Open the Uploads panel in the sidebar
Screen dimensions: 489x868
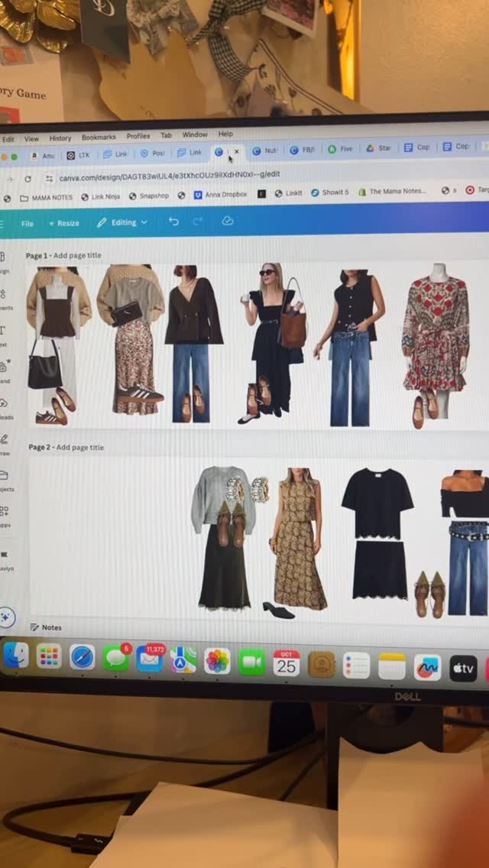(x=5, y=408)
